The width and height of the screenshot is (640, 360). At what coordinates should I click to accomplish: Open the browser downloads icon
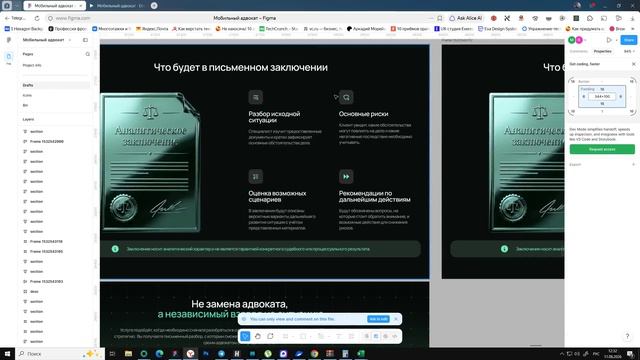click(x=632, y=18)
